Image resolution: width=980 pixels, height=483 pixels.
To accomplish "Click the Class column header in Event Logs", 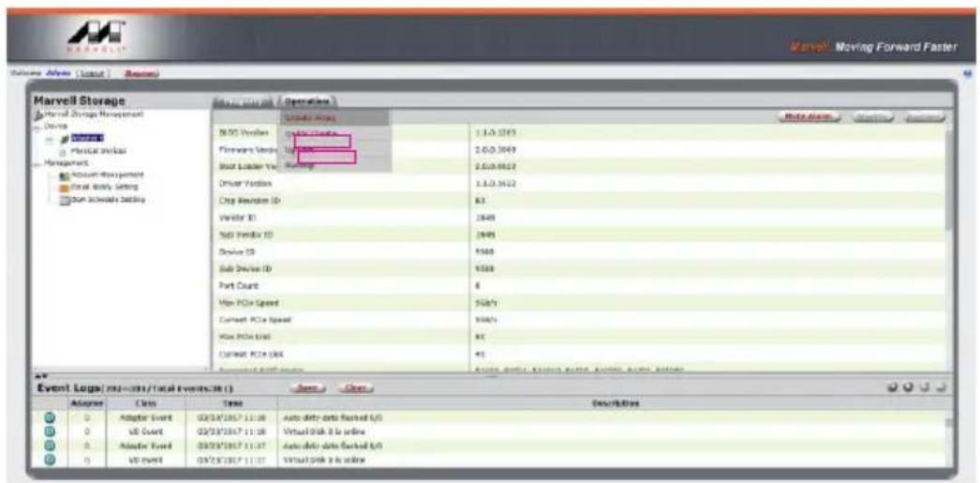I will coord(144,404).
